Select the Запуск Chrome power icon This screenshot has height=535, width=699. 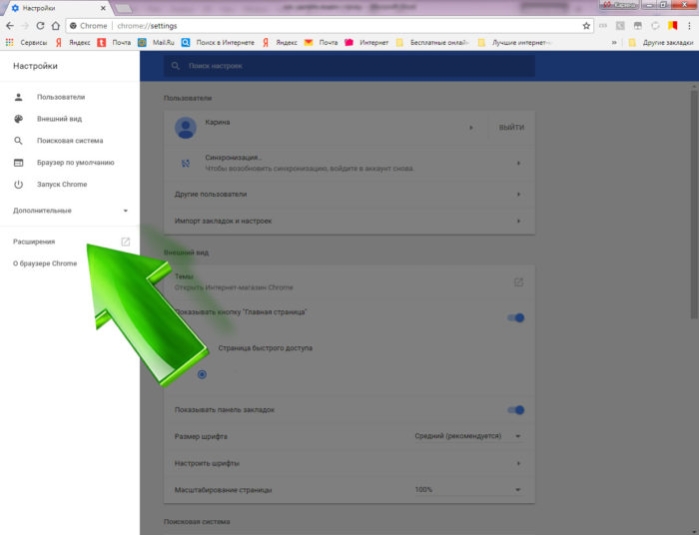coord(18,184)
